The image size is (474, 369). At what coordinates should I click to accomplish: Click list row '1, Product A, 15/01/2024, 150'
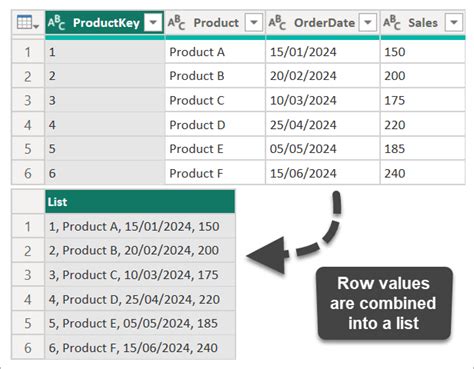click(x=140, y=226)
